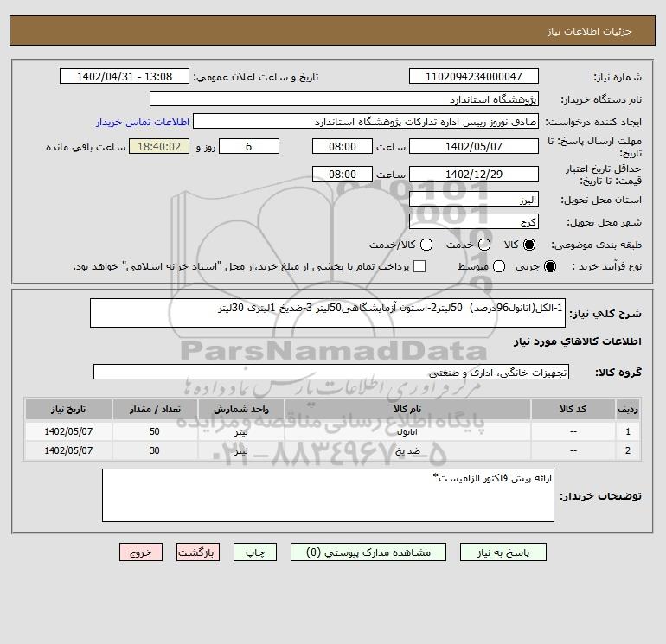Toggle the اسناد خزانه اسلامی payment checkbox

pos(419,266)
